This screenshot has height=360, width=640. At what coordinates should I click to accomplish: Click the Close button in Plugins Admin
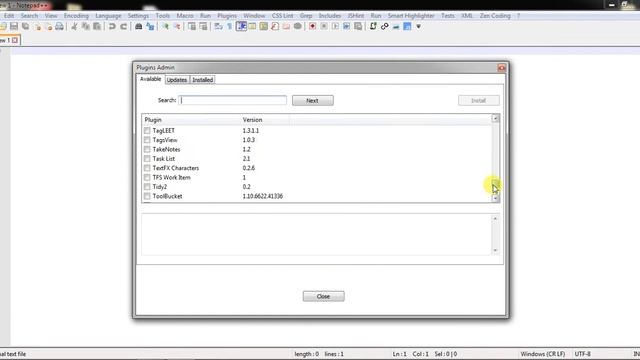click(324, 296)
